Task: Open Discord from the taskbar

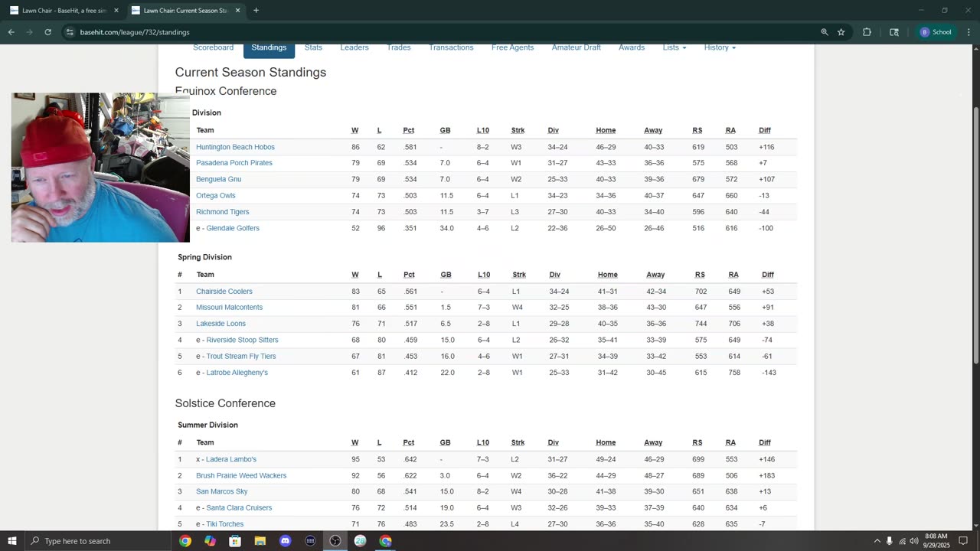Action: [x=285, y=541]
